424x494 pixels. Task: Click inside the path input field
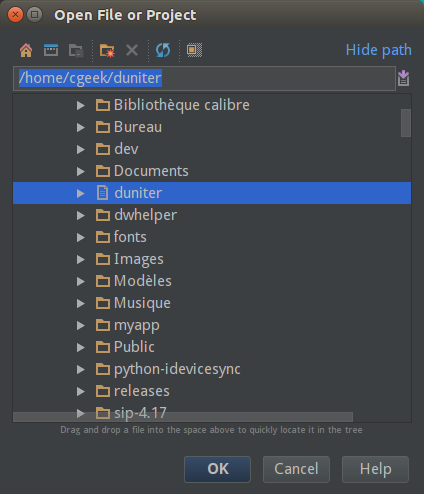pos(204,78)
